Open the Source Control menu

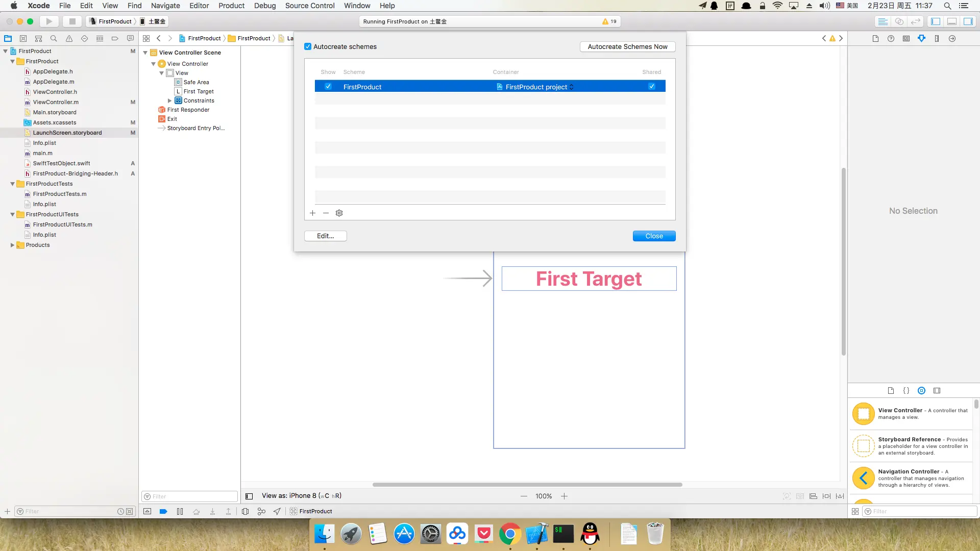[x=309, y=6]
